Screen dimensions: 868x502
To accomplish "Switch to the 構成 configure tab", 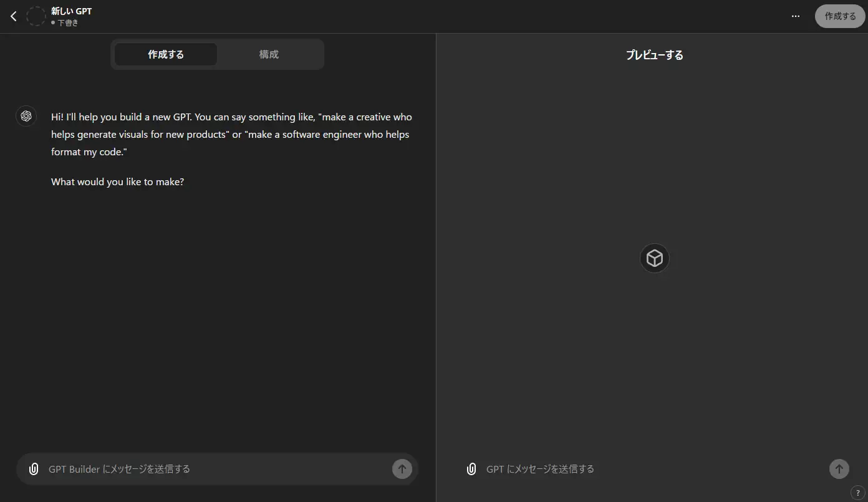I will 269,54.
